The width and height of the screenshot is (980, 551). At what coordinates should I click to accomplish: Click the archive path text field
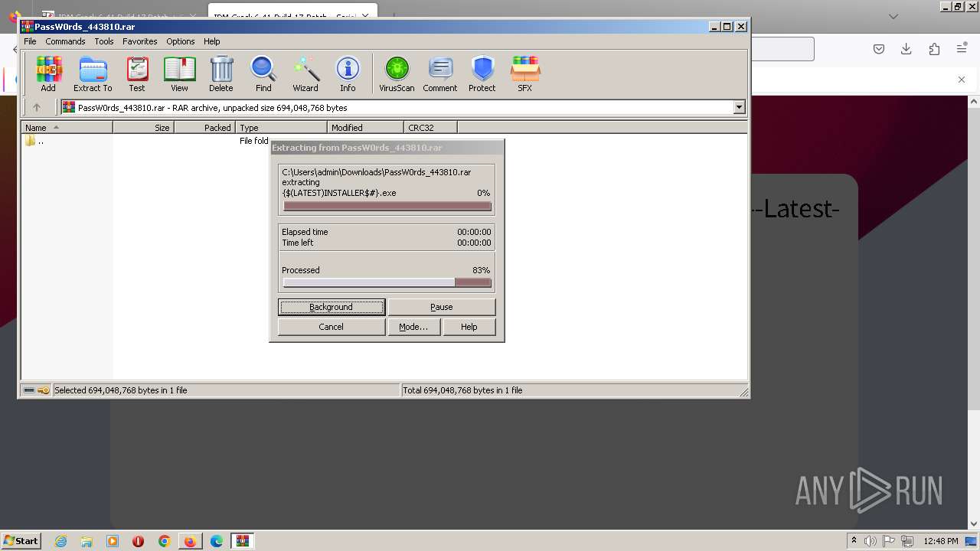(397, 107)
